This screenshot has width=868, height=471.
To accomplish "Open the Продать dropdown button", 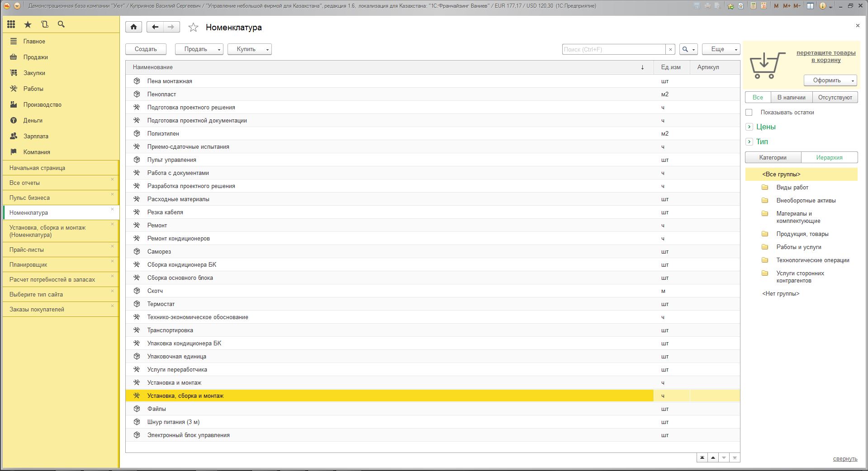I will click(199, 49).
